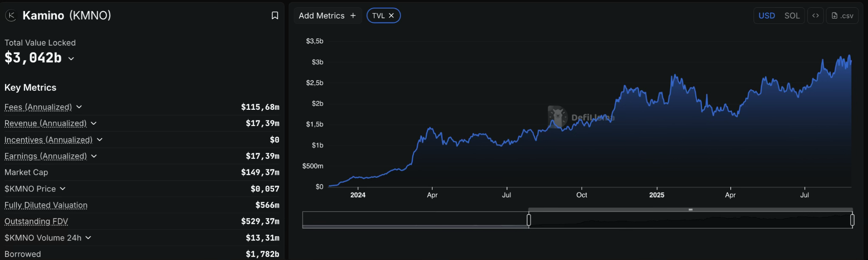Viewport: 868px width, 260px height.
Task: Toggle the TVL metric chip
Action: tap(378, 16)
